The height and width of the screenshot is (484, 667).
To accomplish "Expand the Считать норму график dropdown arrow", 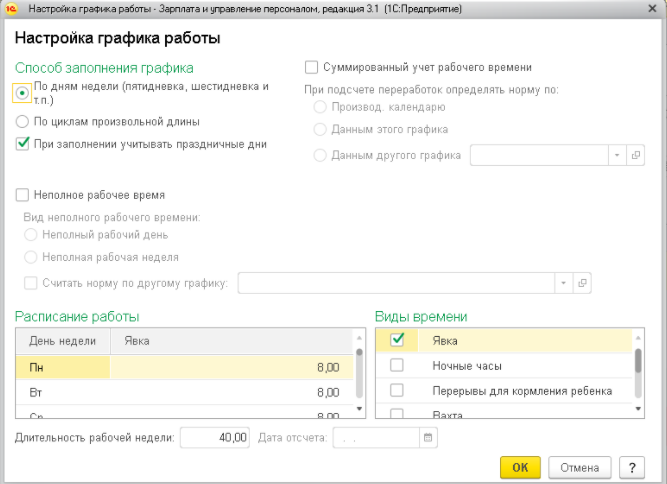I will 564,283.
